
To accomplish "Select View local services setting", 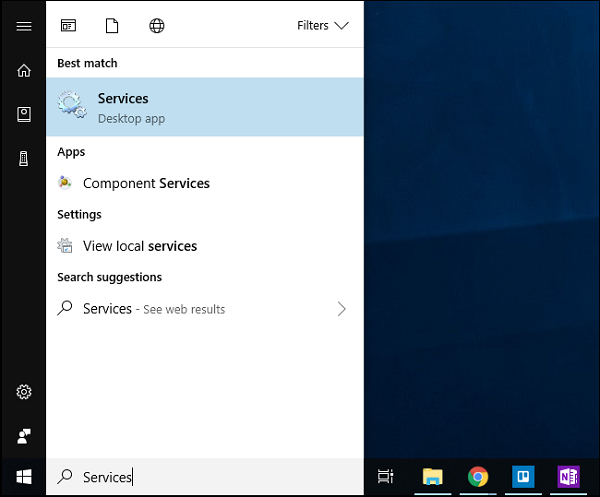I will pyautogui.click(x=140, y=246).
